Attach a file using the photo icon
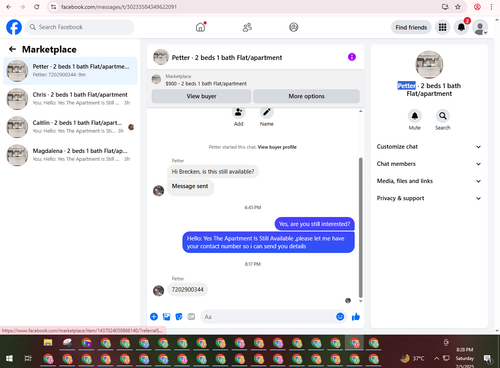 coord(166,317)
